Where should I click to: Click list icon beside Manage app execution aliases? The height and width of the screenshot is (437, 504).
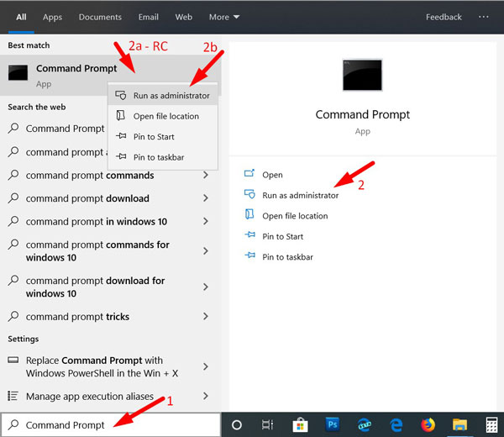click(x=13, y=396)
